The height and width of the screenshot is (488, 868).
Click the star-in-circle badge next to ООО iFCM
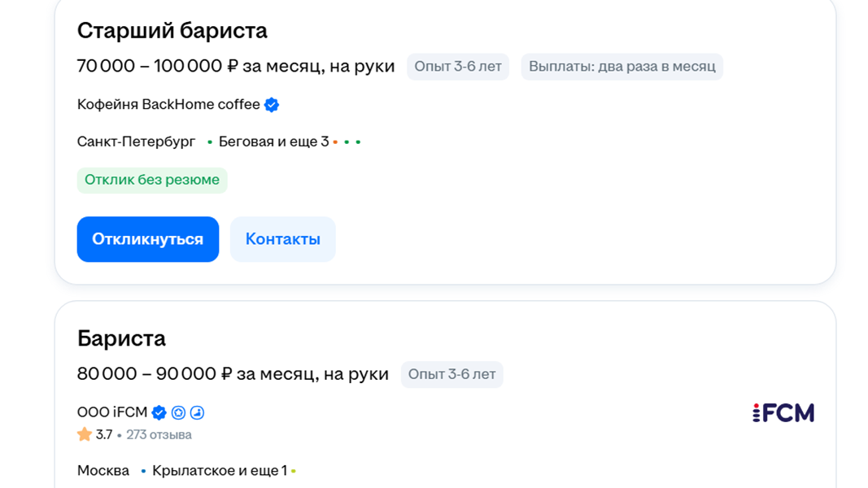[x=178, y=412]
